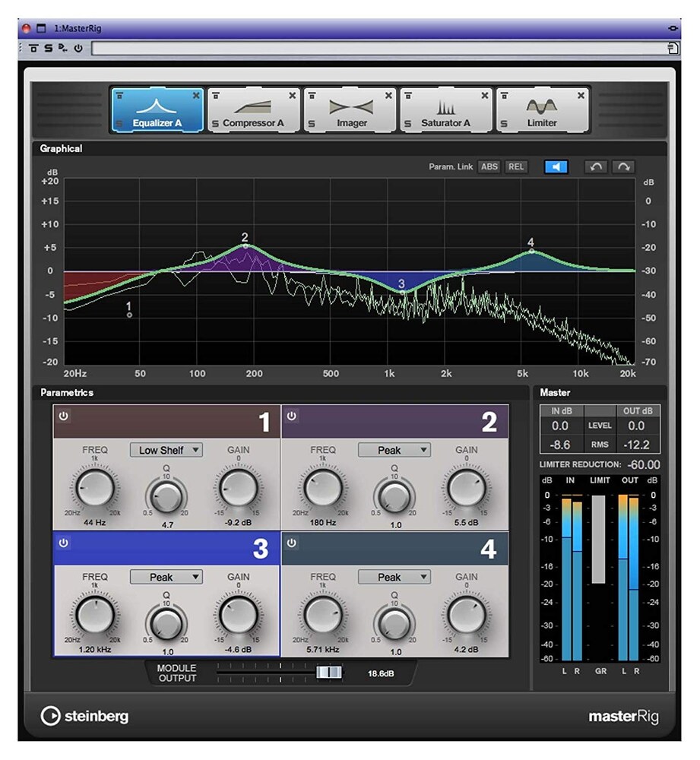Click the 5.71 kHz frequency value
This screenshot has height=760, width=700.
[323, 650]
